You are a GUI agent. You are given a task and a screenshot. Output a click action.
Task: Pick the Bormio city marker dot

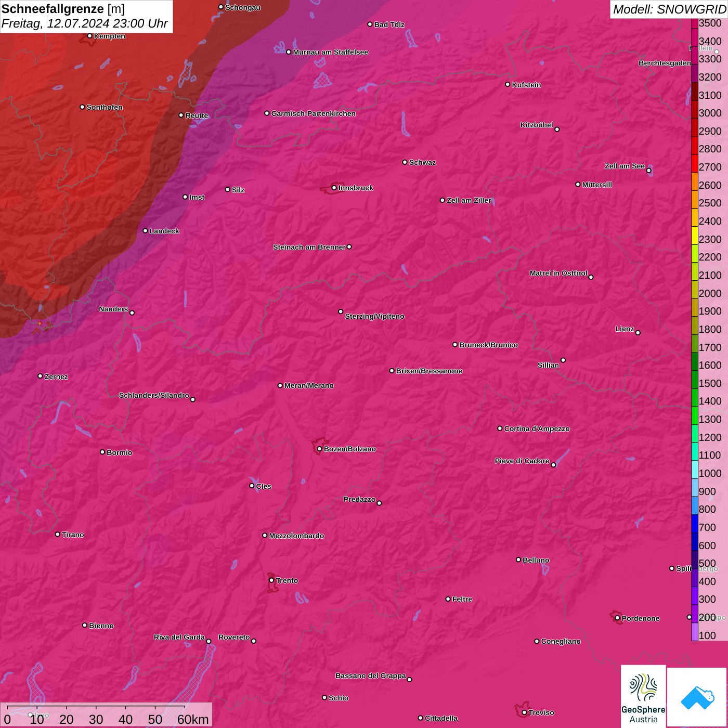pos(102,452)
